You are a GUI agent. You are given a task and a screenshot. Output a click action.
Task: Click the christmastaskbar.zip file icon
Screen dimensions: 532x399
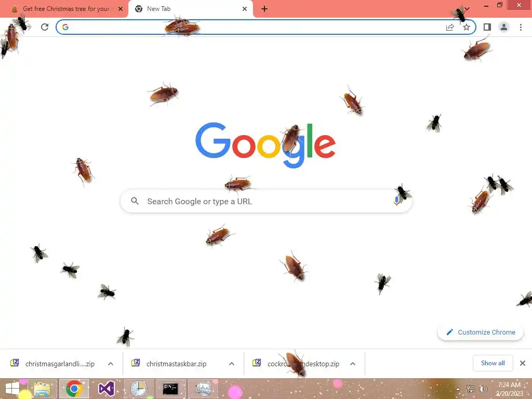click(136, 363)
